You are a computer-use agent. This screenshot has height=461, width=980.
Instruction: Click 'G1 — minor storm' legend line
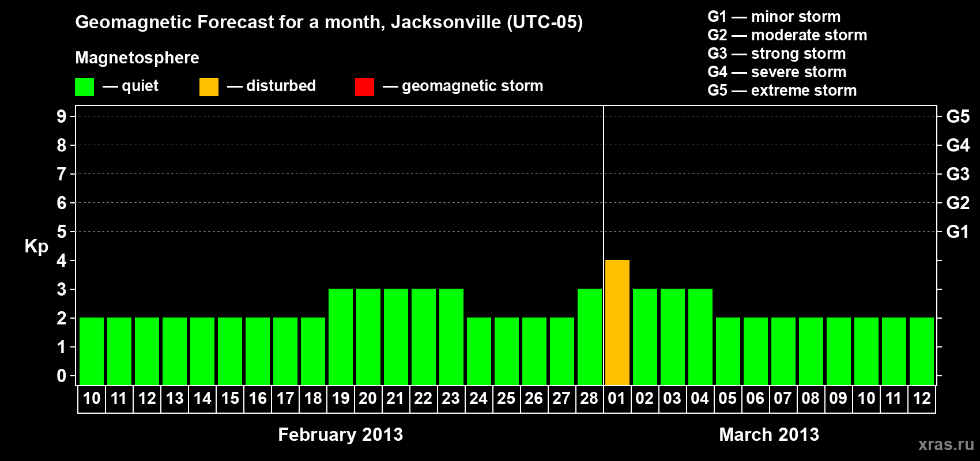coord(774,17)
